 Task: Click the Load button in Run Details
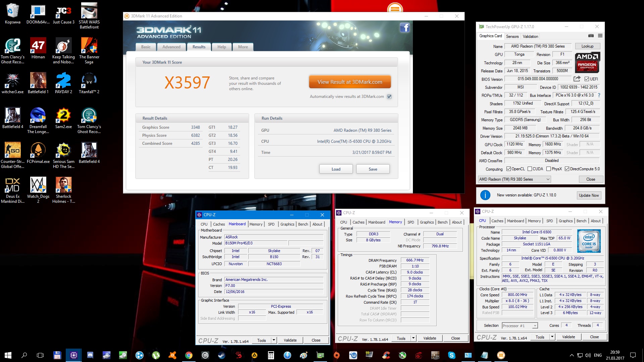336,169
